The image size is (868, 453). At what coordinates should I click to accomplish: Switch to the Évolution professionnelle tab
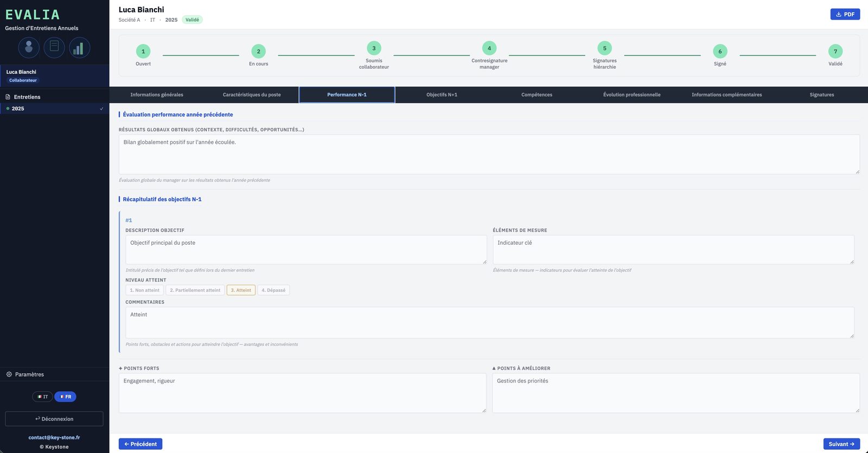tap(632, 95)
